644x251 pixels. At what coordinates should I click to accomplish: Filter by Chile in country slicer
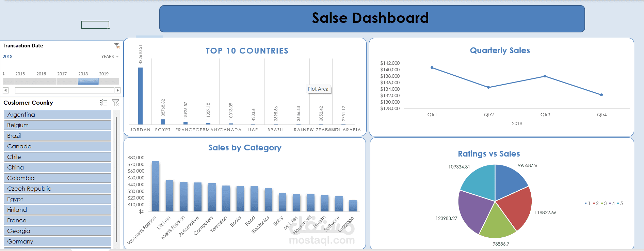58,157
